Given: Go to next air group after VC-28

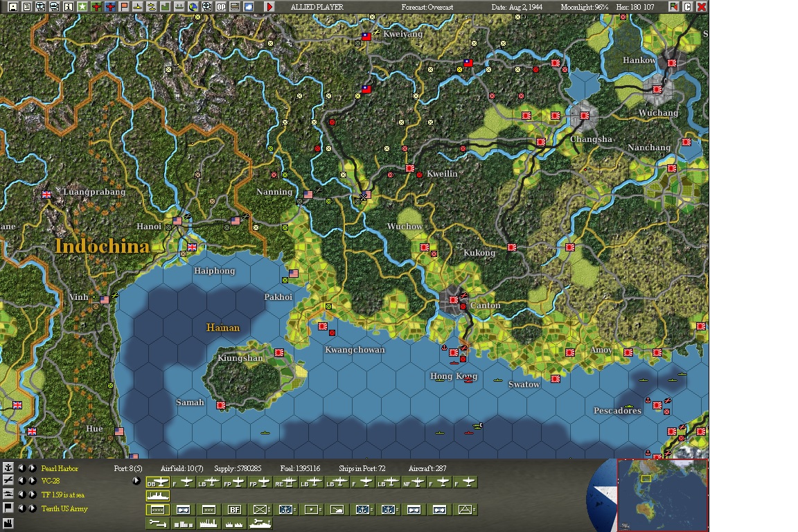Looking at the screenshot, I should (33, 481).
